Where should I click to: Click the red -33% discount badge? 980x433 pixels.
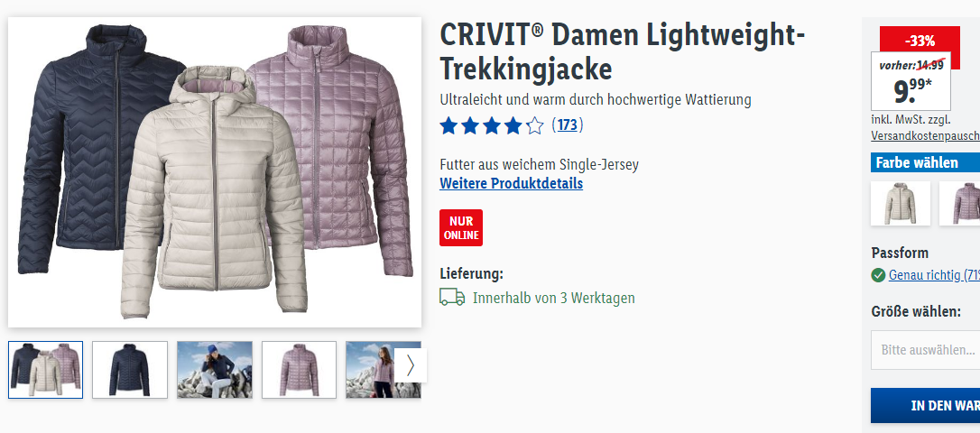point(920,41)
